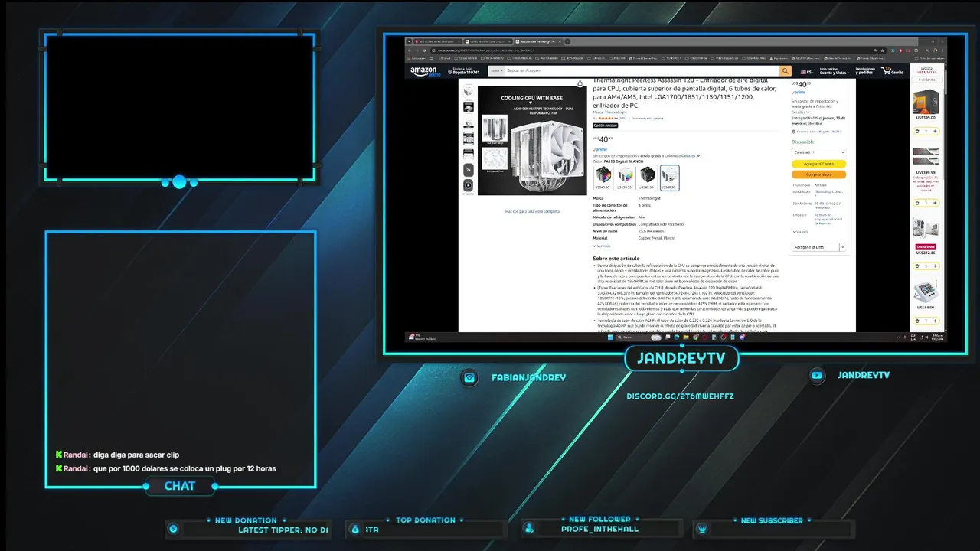The width and height of the screenshot is (980, 551).
Task: Remove the US$599.00 item with trash icon
Action: click(x=917, y=131)
